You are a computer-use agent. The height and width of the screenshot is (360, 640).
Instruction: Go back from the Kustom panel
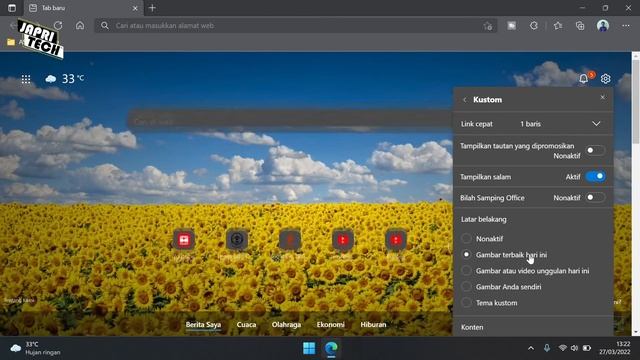(x=465, y=100)
